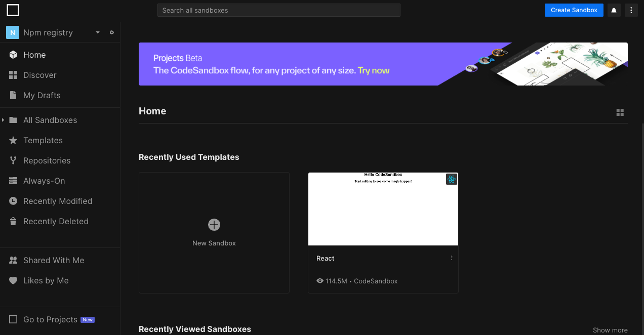Click the Recently Used Templates heading
This screenshot has height=335, width=644.
189,157
